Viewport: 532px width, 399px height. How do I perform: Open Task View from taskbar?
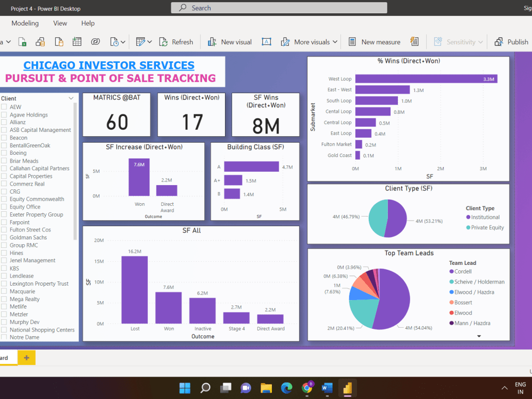click(x=226, y=388)
